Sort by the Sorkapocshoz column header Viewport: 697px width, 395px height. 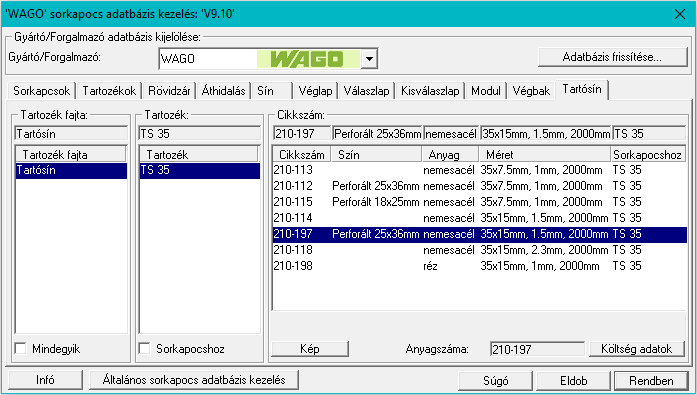647,155
